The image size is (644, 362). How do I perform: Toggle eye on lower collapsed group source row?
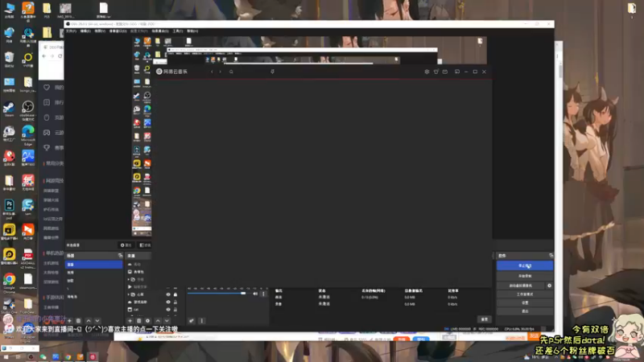pyautogui.click(x=168, y=294)
